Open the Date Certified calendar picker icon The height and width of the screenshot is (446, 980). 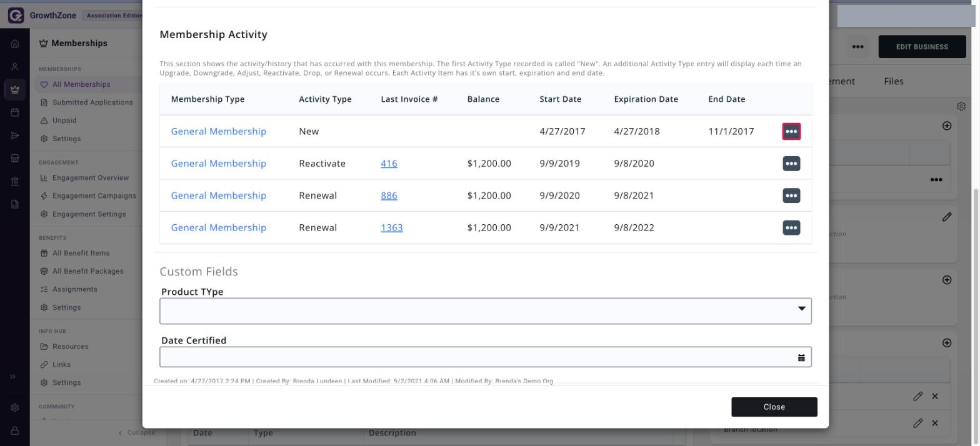(x=801, y=357)
